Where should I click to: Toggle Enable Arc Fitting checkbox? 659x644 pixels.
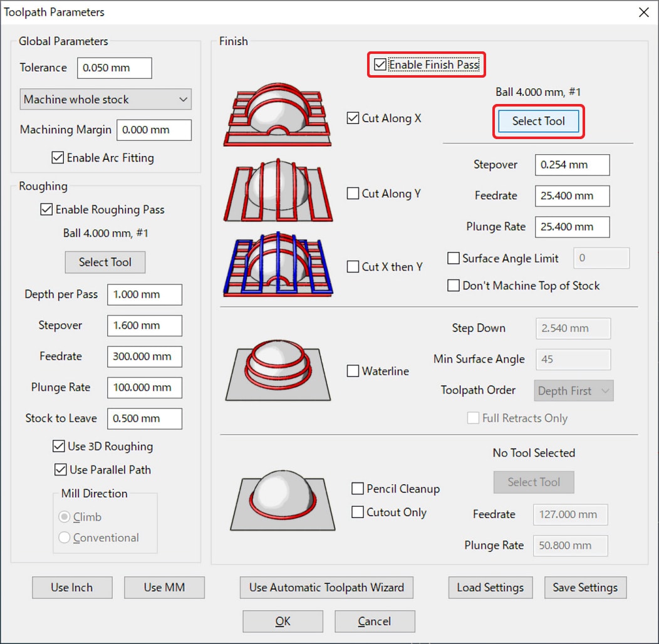(58, 158)
